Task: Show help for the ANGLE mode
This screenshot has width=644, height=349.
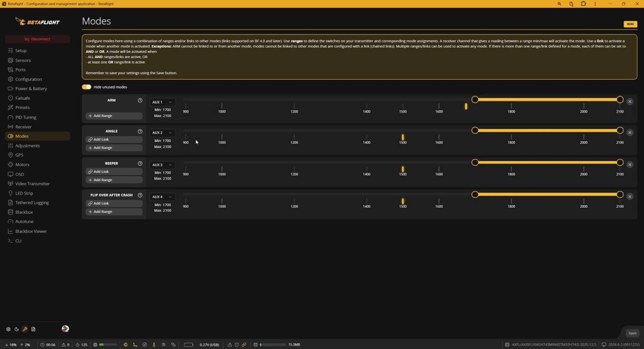Action: tap(140, 131)
